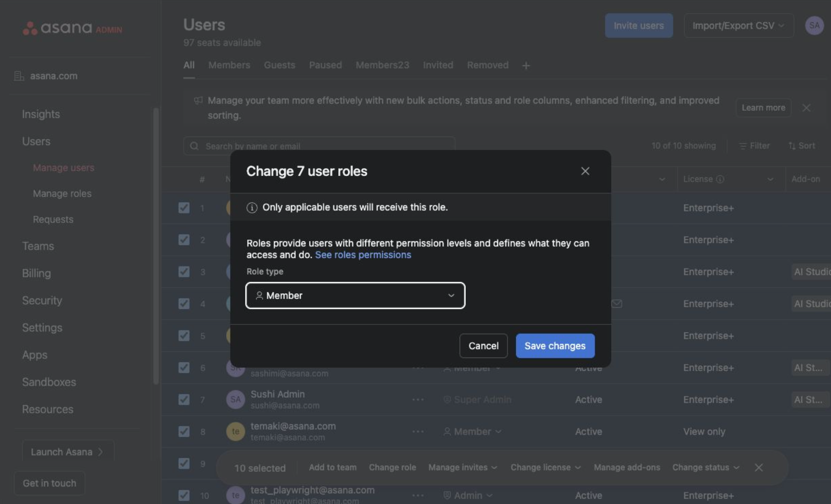
Task: Uncheck the checkbox for row 6
Action: [x=184, y=368]
